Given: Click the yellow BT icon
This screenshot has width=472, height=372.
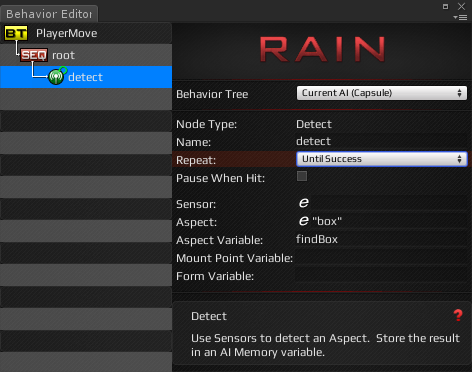Looking at the screenshot, I should tap(16, 33).
